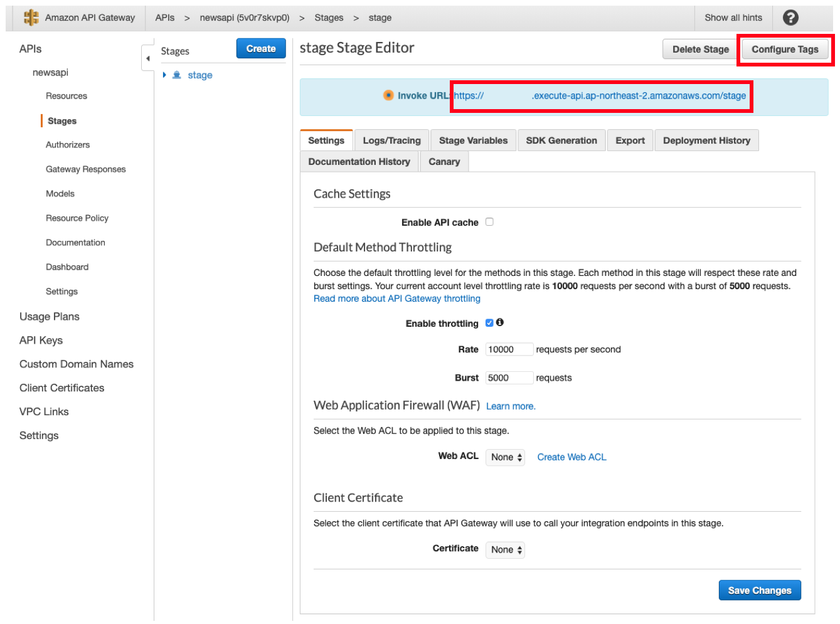
Task: Open Authorizers in sidebar
Action: click(68, 145)
